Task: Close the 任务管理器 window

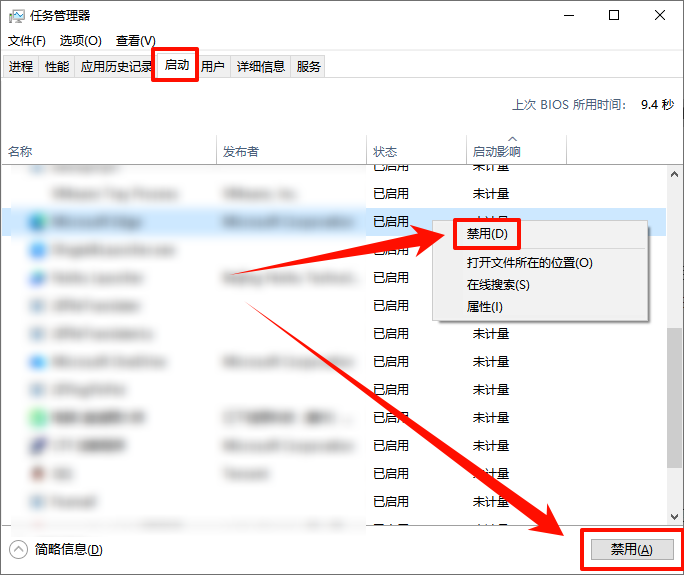Action: pos(660,16)
